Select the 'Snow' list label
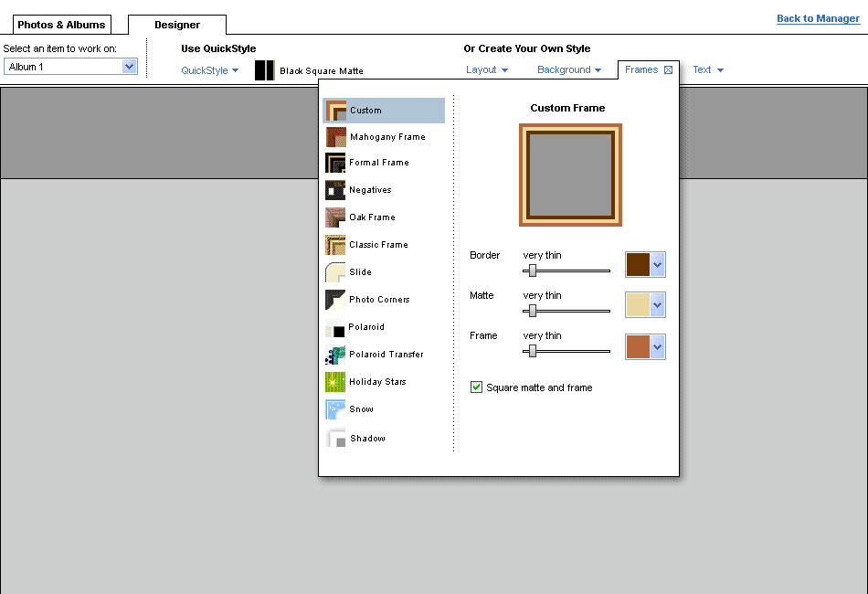The image size is (868, 594). tap(361, 409)
